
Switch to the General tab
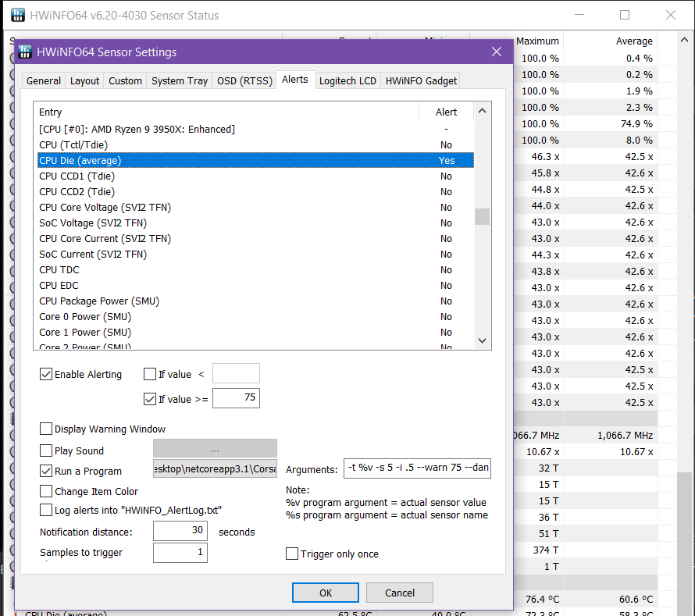(44, 80)
